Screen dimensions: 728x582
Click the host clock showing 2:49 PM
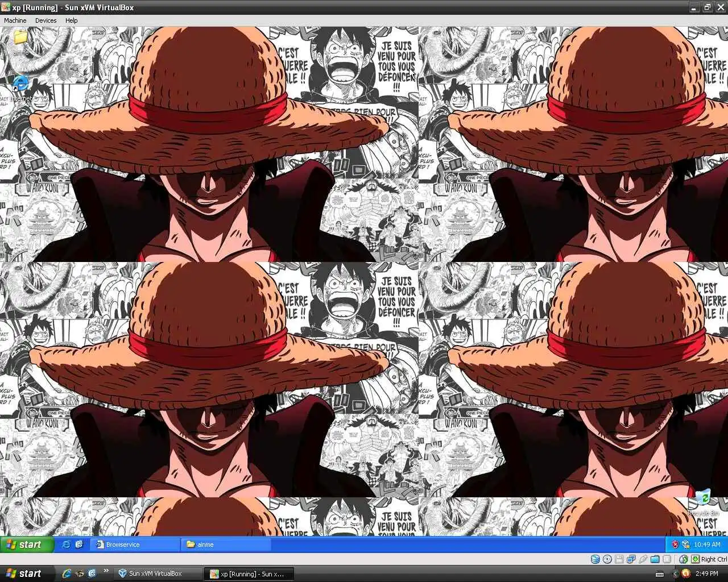(x=706, y=573)
